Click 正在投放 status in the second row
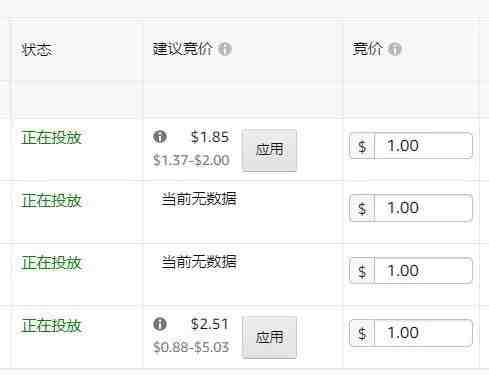Screen dimensions: 489x385 51,201
